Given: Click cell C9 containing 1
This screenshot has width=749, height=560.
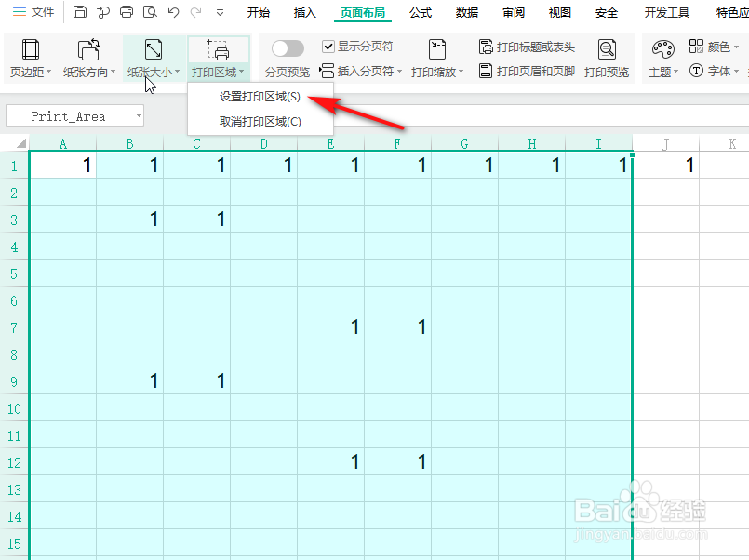Looking at the screenshot, I should point(197,381).
